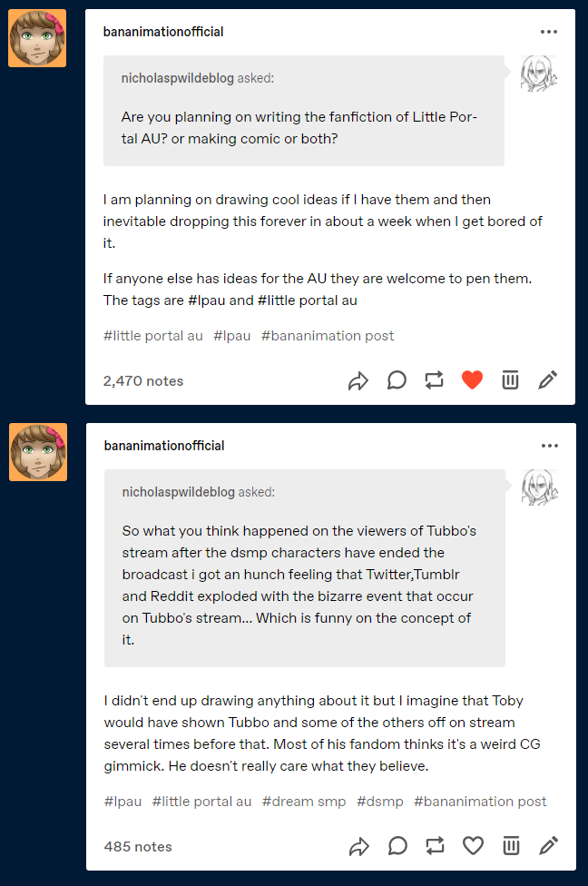Edit the 485 notes post
Screen dimensions: 588x886
(548, 846)
